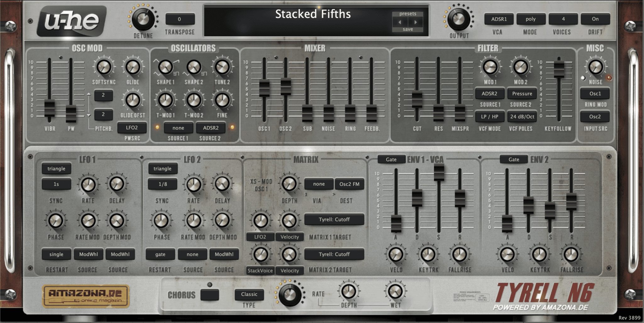
Task: Click the chorus WET knob
Action: point(395,292)
